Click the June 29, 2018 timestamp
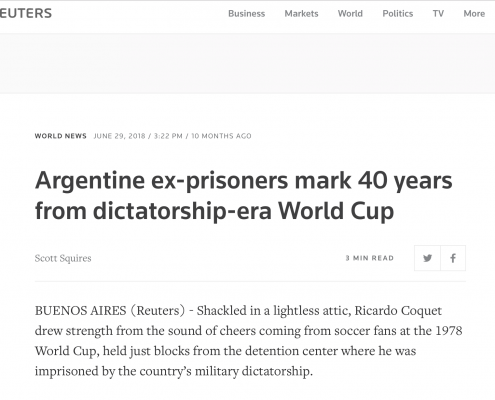The width and height of the screenshot is (495, 400). point(119,136)
